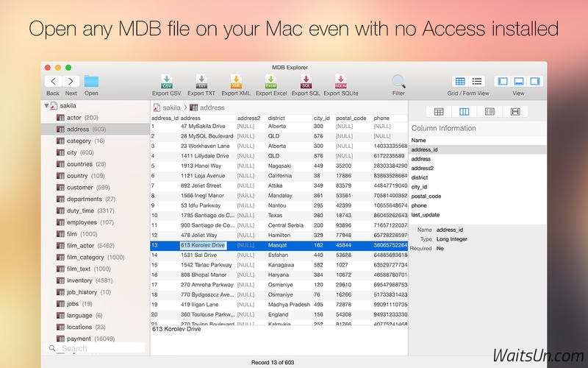The height and width of the screenshot is (368, 588).
Task: Click the Next navigation arrow
Action: [71, 81]
